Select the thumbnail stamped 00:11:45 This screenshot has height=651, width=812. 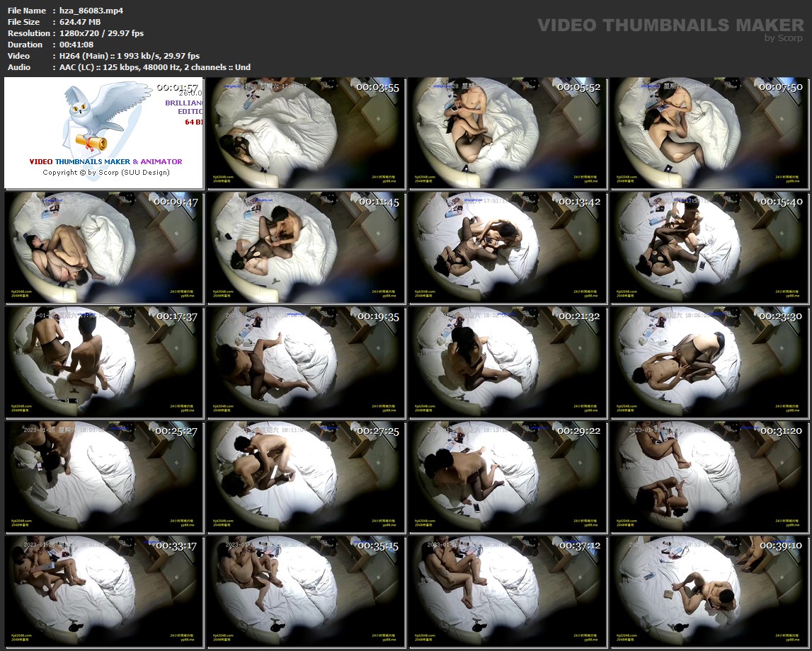[x=306, y=248]
